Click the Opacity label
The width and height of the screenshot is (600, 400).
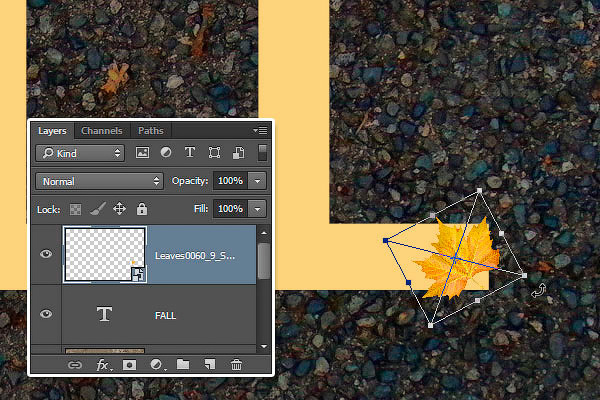190,181
